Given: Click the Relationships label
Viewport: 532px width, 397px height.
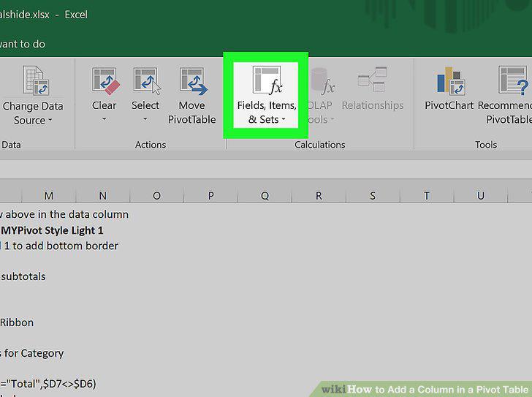Looking at the screenshot, I should point(373,105).
